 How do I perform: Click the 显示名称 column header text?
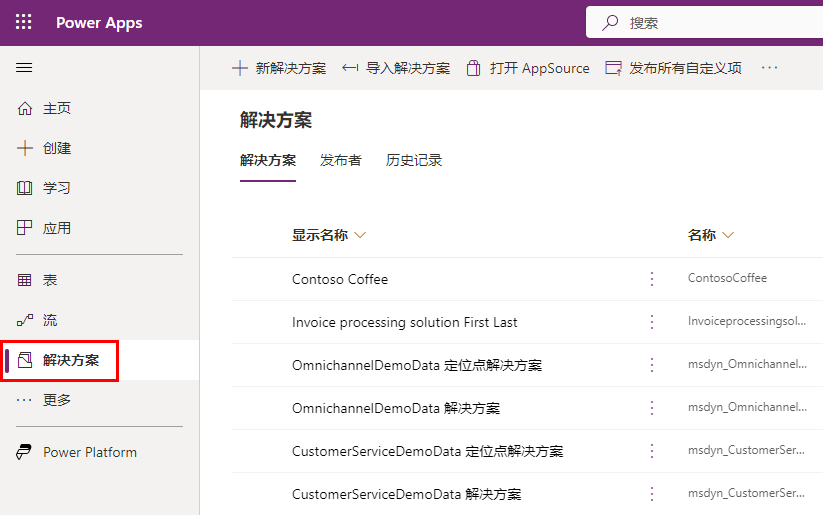(320, 235)
